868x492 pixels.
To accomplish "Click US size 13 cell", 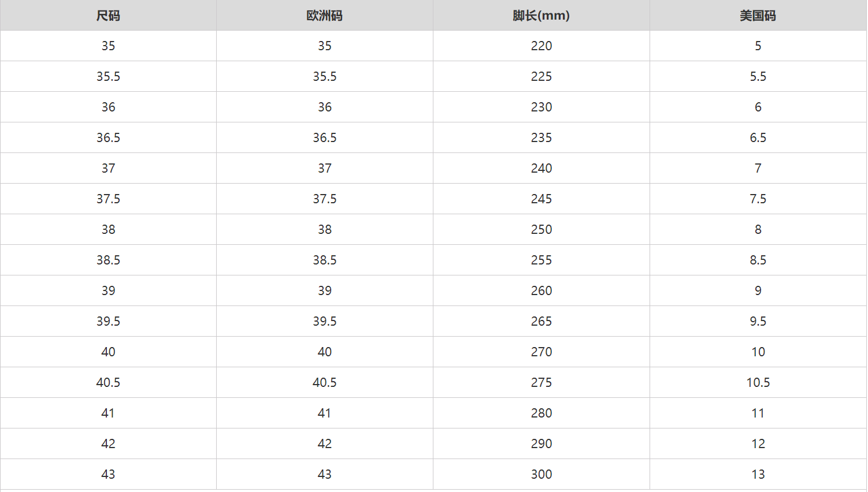I will [x=758, y=474].
